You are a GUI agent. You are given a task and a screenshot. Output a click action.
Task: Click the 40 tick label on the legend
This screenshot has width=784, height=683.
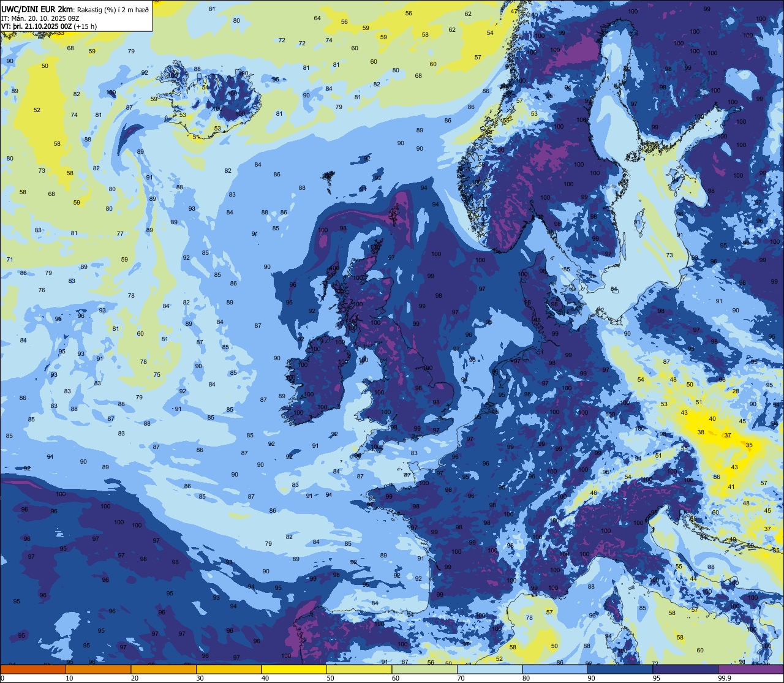coord(265,678)
